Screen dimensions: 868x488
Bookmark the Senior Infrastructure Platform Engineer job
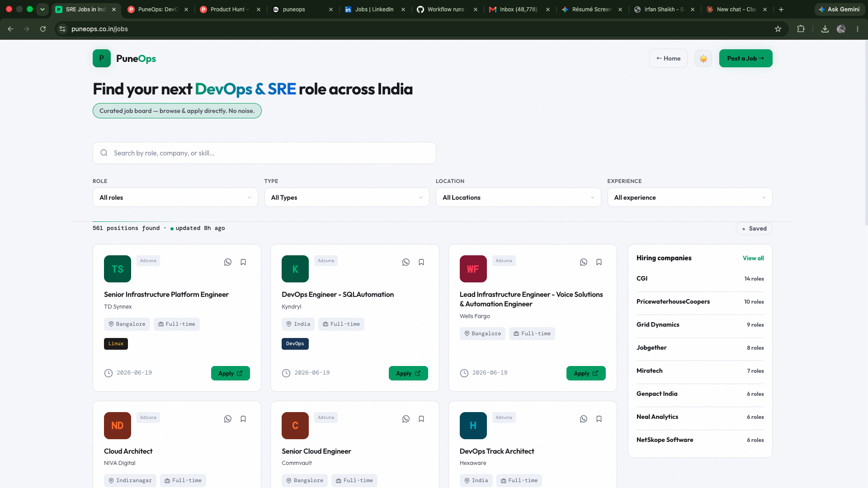[243, 262]
